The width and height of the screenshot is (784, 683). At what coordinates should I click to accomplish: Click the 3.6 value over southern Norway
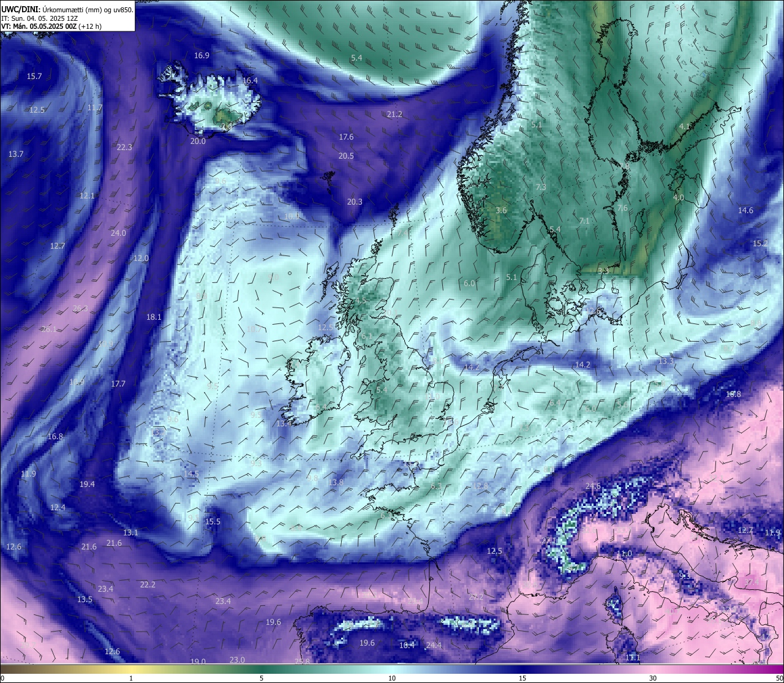click(502, 211)
